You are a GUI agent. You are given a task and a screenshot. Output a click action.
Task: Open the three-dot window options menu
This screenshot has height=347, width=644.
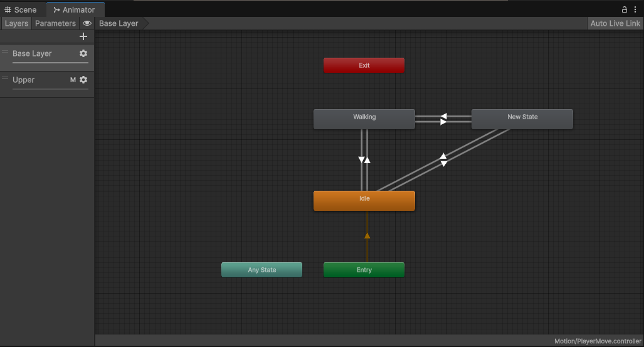(635, 9)
